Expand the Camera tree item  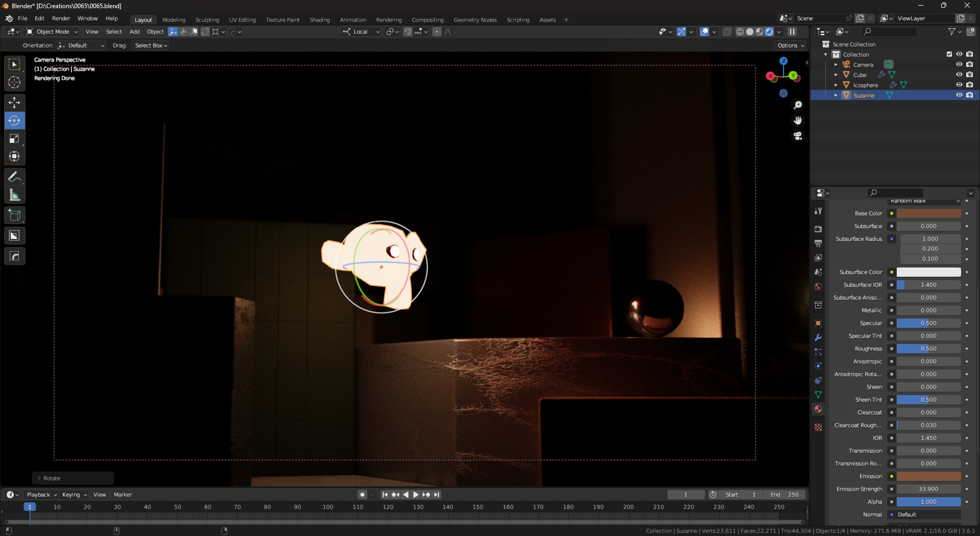coord(836,65)
